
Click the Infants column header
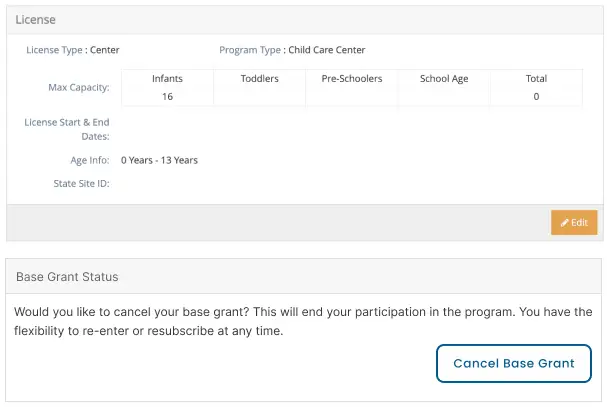tap(167, 79)
